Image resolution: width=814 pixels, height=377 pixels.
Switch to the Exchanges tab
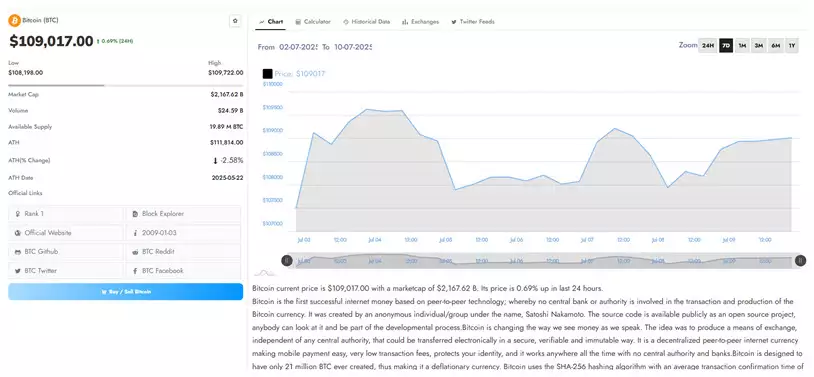click(x=420, y=22)
